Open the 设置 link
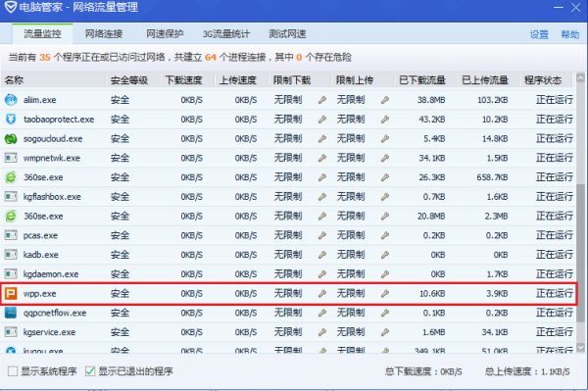Viewport: 588px width, 391px height. pyautogui.click(x=539, y=35)
